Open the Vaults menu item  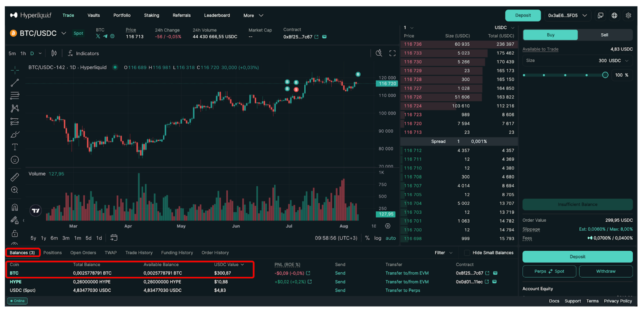point(94,15)
